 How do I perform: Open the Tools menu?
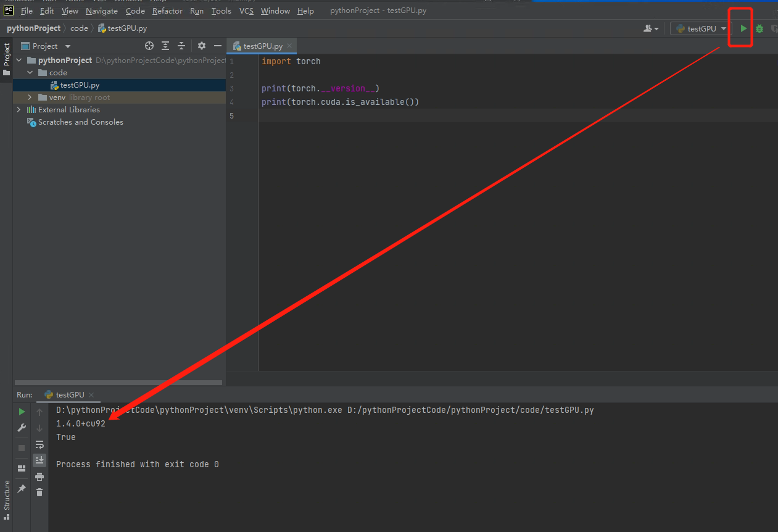coord(221,10)
